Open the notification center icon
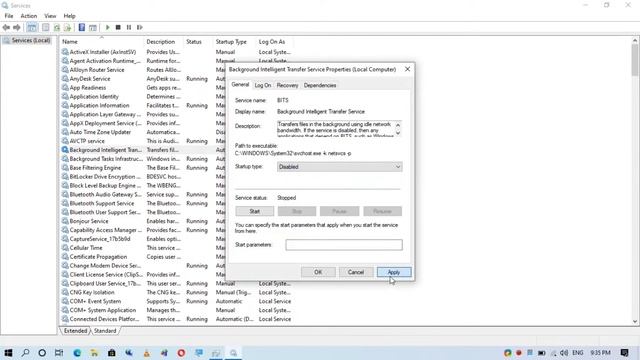The image size is (640, 360). [x=624, y=353]
